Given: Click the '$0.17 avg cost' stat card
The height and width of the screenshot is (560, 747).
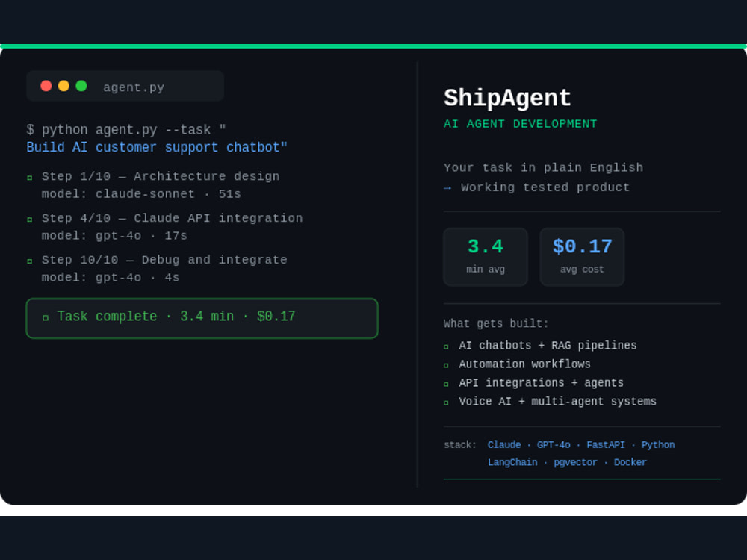Looking at the screenshot, I should pyautogui.click(x=582, y=257).
